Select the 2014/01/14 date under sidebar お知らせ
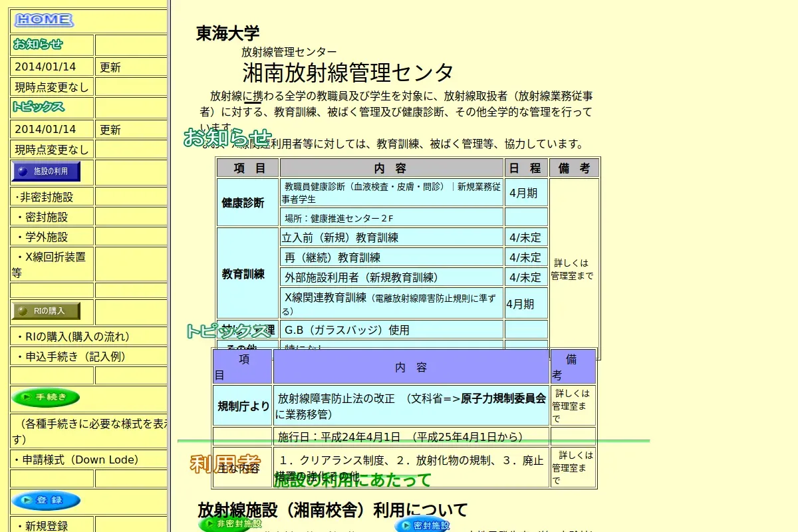This screenshot has width=798, height=532. pyautogui.click(x=45, y=66)
